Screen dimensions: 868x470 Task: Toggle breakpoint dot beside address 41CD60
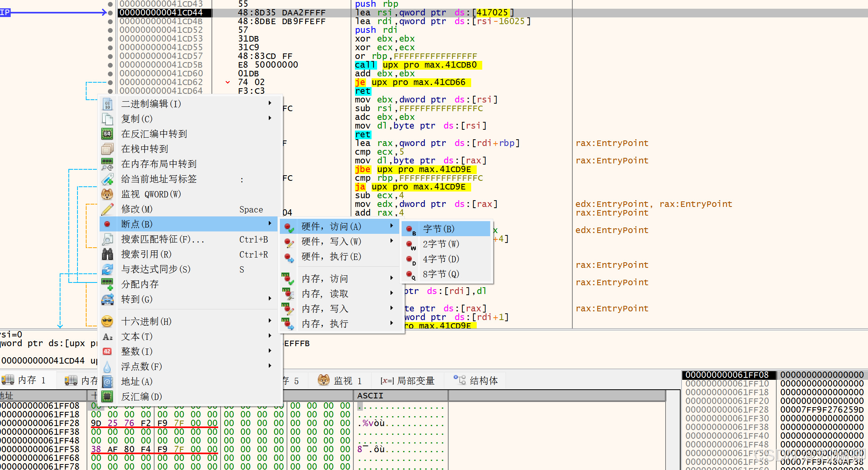[x=109, y=73]
